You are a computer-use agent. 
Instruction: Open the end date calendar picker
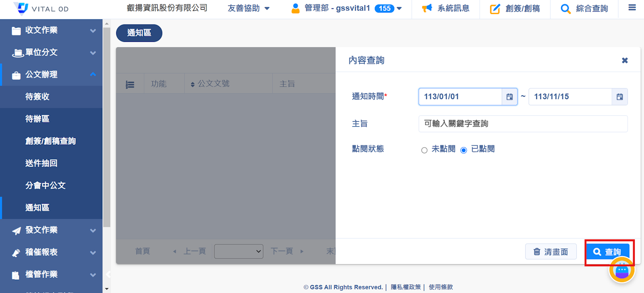(619, 97)
